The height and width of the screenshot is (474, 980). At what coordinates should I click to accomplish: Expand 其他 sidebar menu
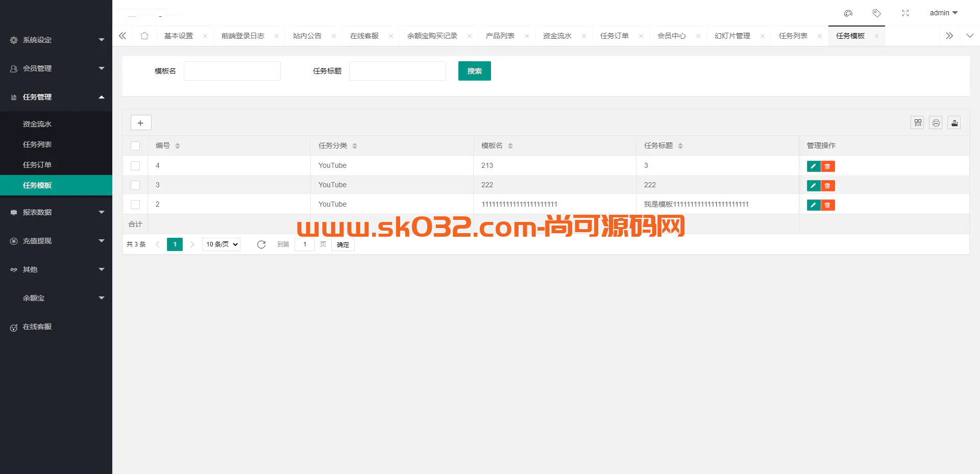tap(56, 269)
